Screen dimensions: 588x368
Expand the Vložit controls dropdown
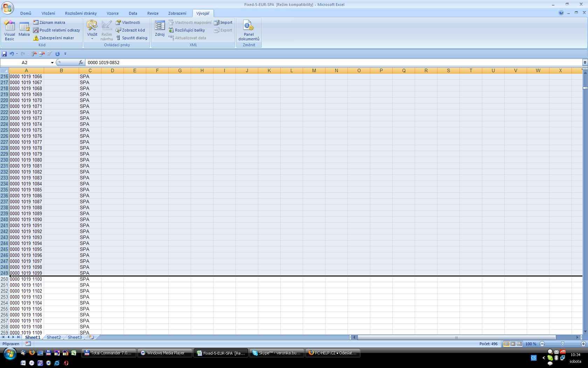(92, 39)
